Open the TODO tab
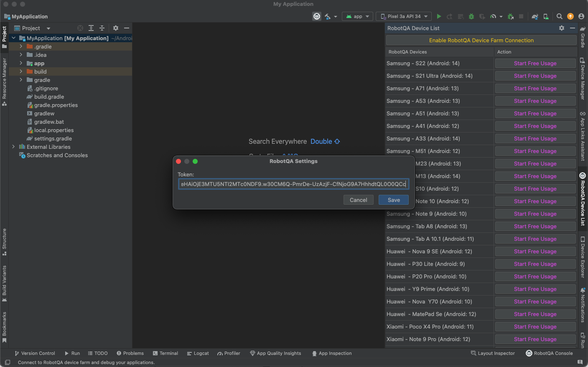Screen dimensions: 588x367 click(x=97, y=353)
